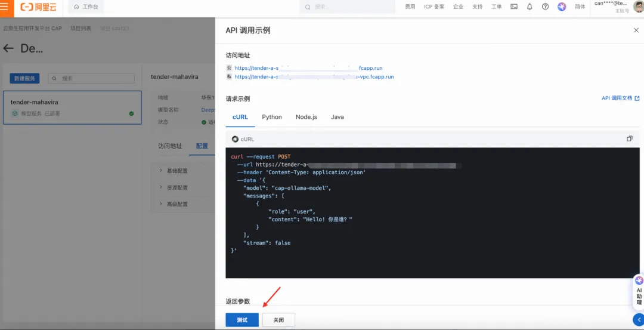
Task: Select the tender-mahavira service card
Action: coord(72,107)
